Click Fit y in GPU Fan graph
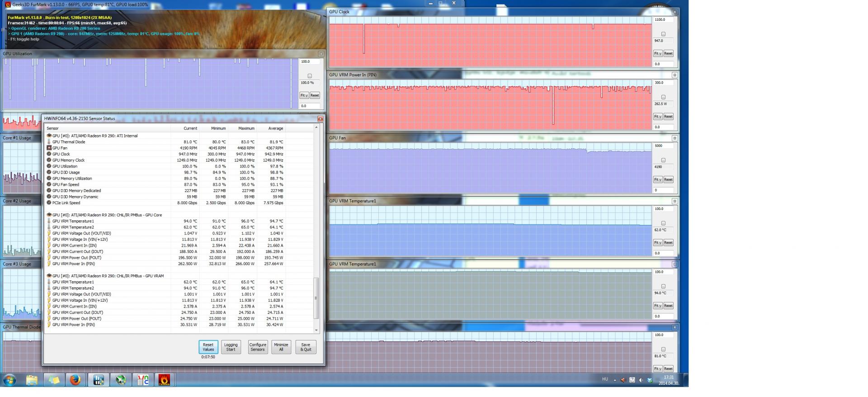Image resolution: width=868 pixels, height=397 pixels. (x=658, y=180)
